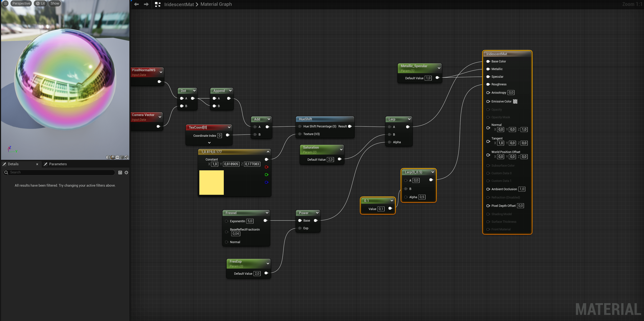Expand the TexCoord[0] node's bottom chevron

pos(209,143)
